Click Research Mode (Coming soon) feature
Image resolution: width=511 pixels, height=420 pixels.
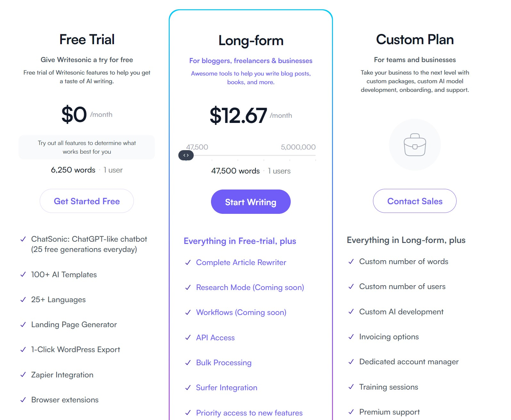(250, 287)
